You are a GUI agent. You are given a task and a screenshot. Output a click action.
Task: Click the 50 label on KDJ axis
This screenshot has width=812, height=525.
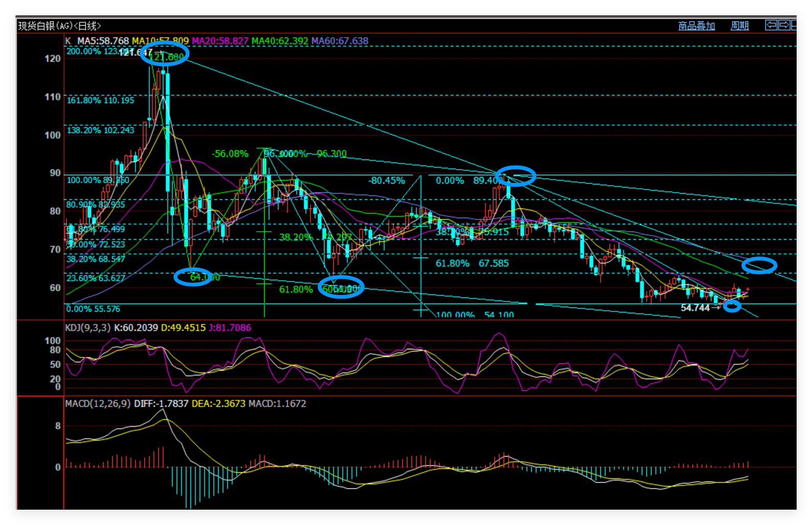pos(55,364)
